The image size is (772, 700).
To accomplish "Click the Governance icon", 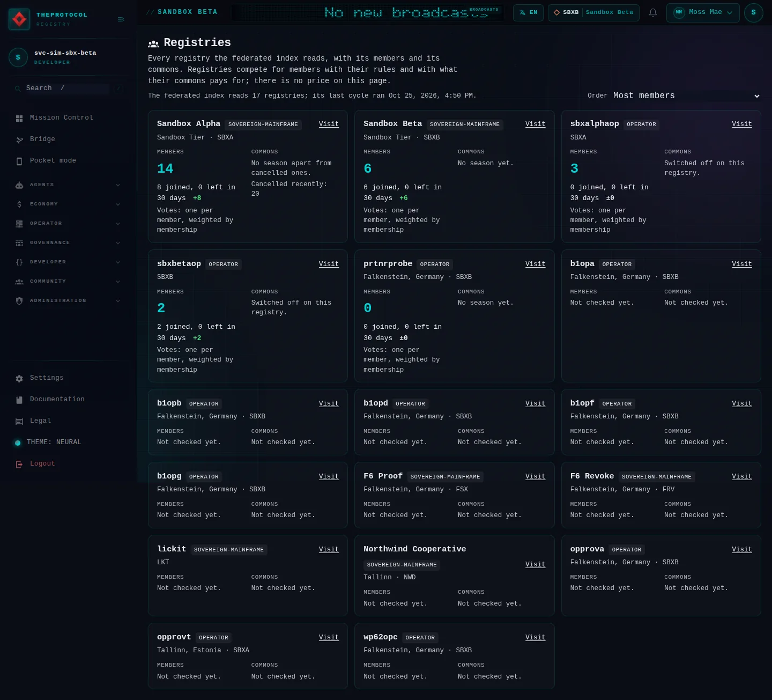I will [19, 243].
